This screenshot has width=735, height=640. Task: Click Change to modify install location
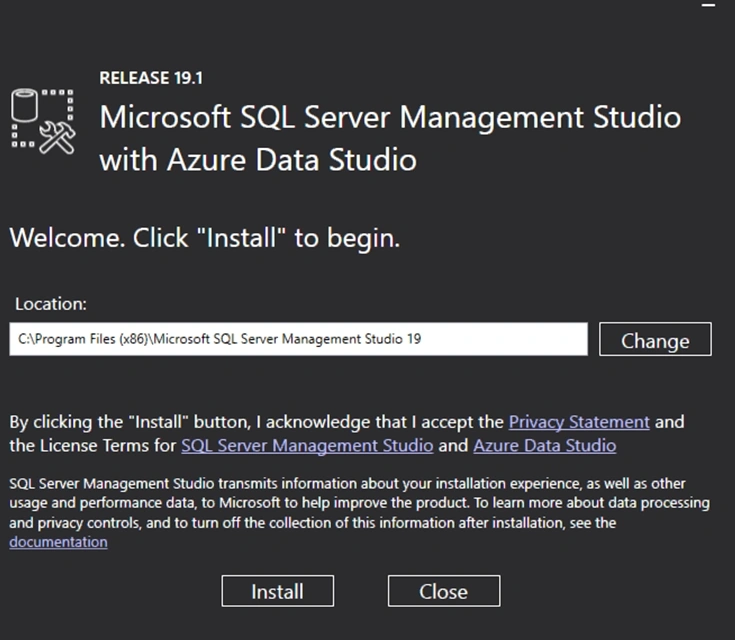point(655,339)
